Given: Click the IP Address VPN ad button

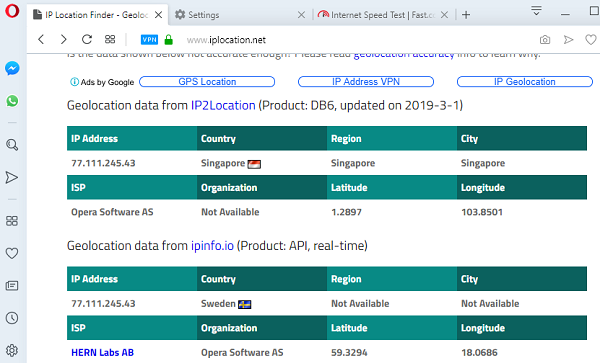Looking at the screenshot, I should (x=366, y=81).
